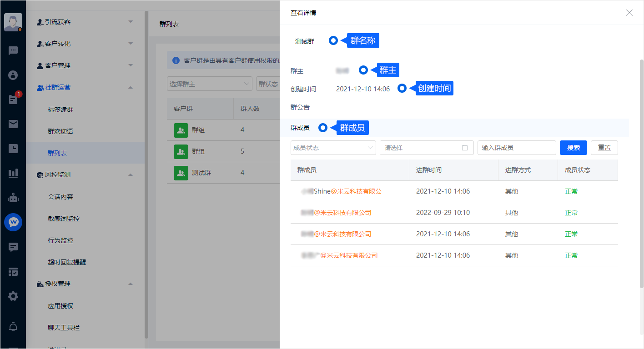Open 群欢迎语 in sidebar menu
Screen dimensions: 644x349
(60, 131)
